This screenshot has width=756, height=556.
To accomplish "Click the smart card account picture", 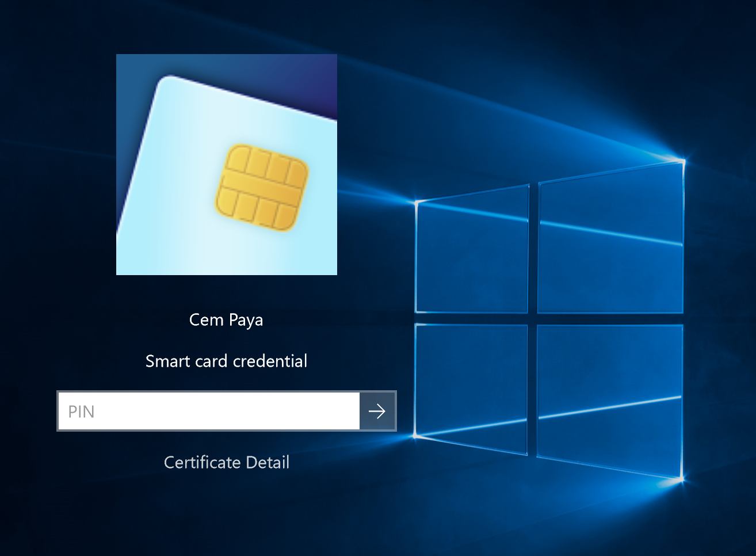I will 226,164.
